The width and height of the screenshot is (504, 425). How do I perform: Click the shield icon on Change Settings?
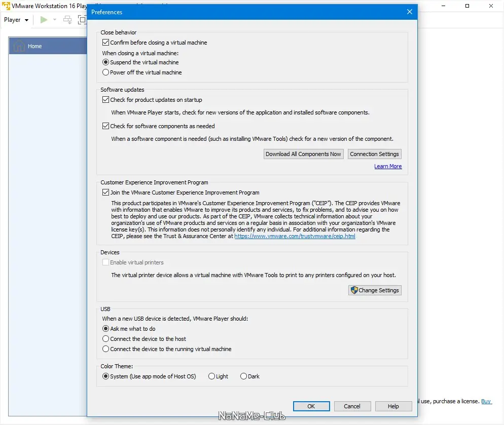pyautogui.click(x=354, y=290)
